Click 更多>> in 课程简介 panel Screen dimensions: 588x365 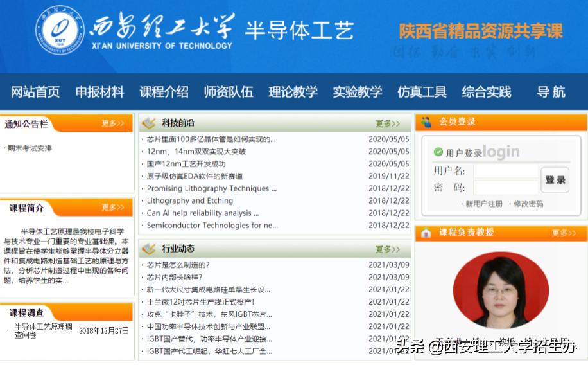113,208
